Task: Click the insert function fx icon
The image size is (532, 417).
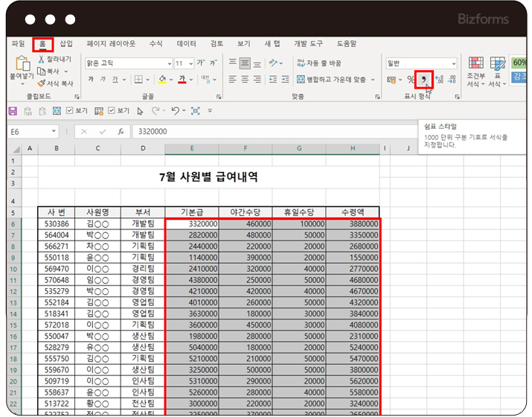Action: click(121, 132)
